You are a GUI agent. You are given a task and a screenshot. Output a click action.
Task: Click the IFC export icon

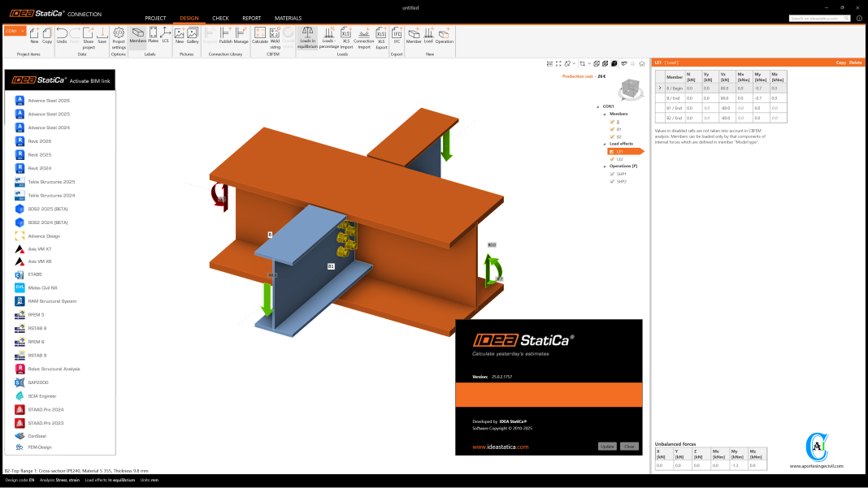tap(397, 34)
